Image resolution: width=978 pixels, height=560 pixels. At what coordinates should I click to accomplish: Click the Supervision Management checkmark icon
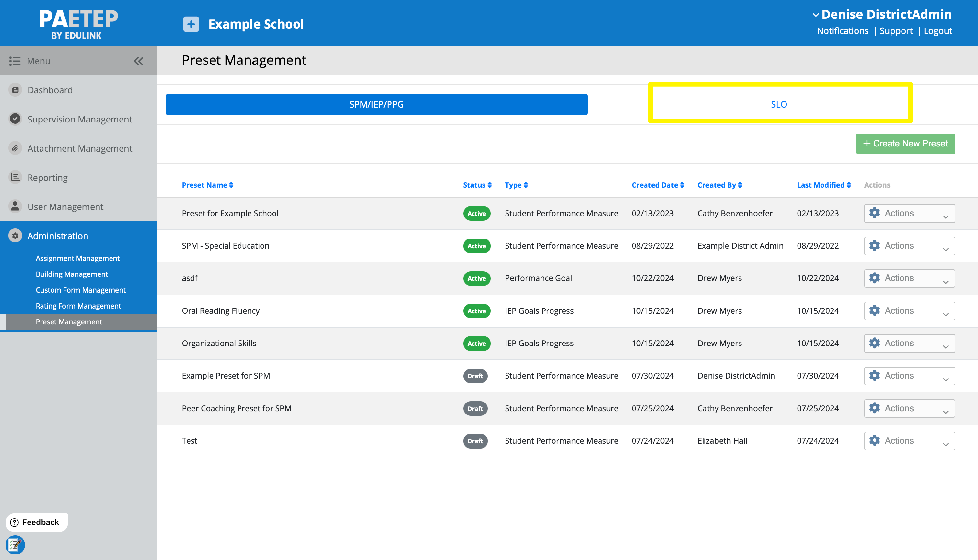point(15,119)
